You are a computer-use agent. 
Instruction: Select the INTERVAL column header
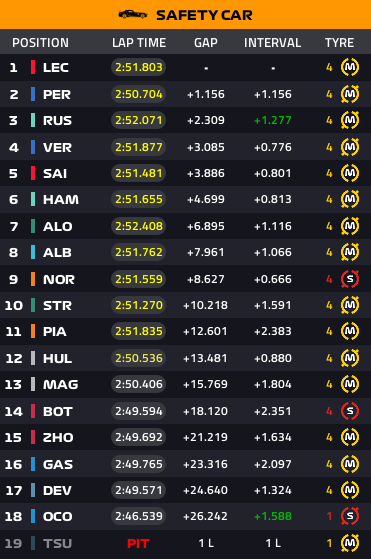pyautogui.click(x=272, y=42)
